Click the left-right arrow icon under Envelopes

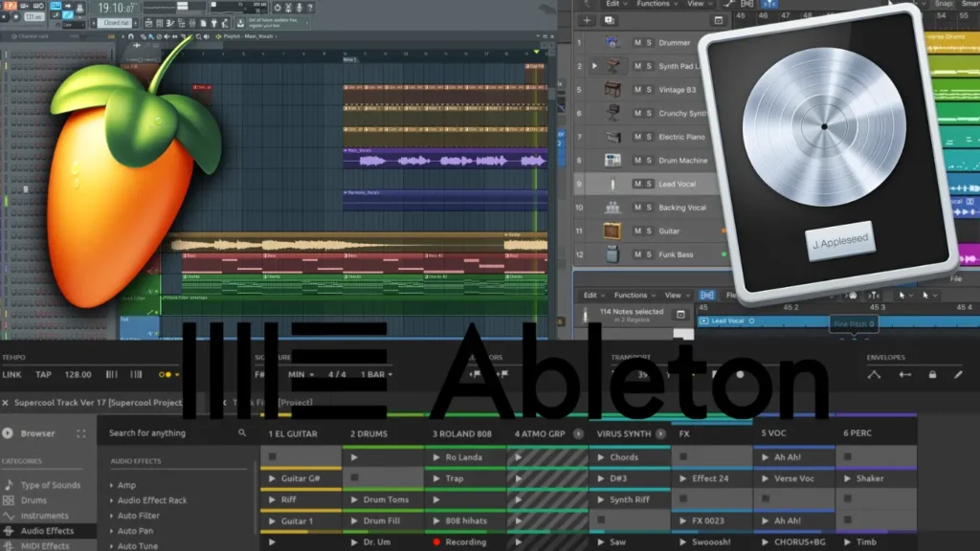tap(904, 374)
